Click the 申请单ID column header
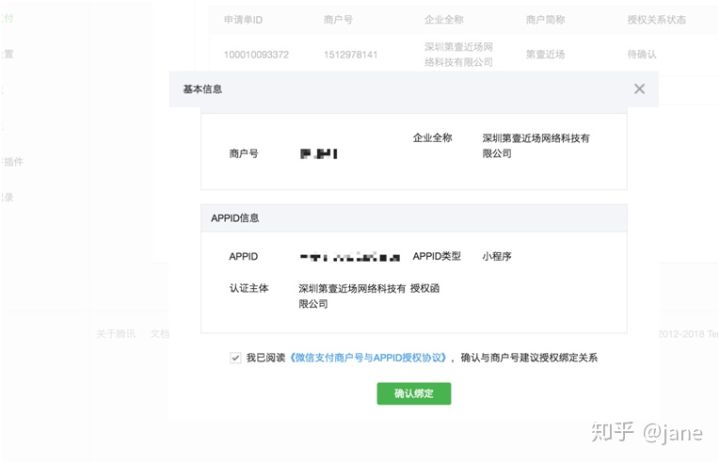 [243, 20]
